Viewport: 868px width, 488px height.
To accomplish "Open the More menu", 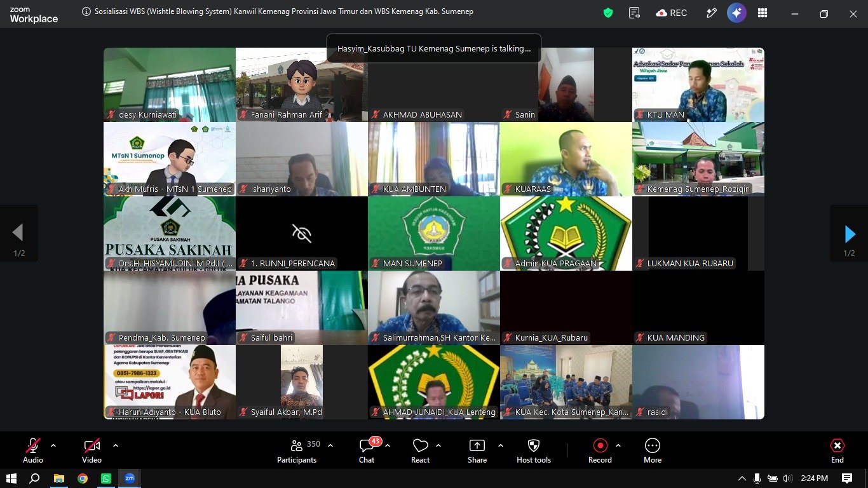I will (653, 451).
